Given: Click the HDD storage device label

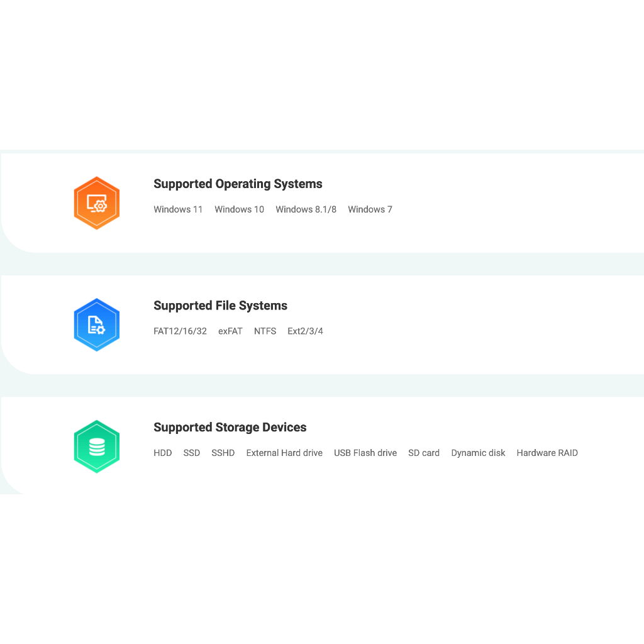Looking at the screenshot, I should click(163, 453).
